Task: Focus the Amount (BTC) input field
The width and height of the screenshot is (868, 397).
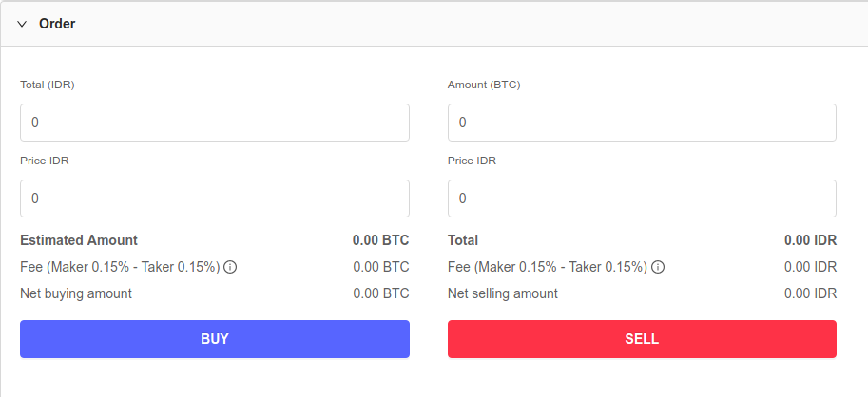Action: [x=642, y=123]
